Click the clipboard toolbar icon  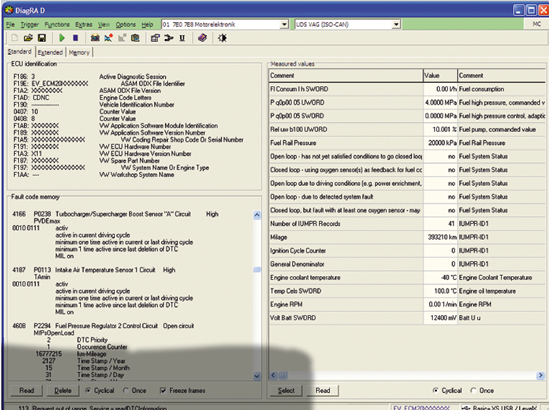click(x=135, y=38)
